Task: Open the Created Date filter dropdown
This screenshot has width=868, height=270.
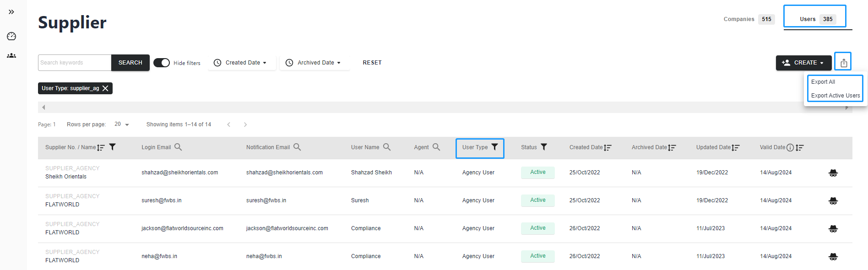Action: click(242, 63)
